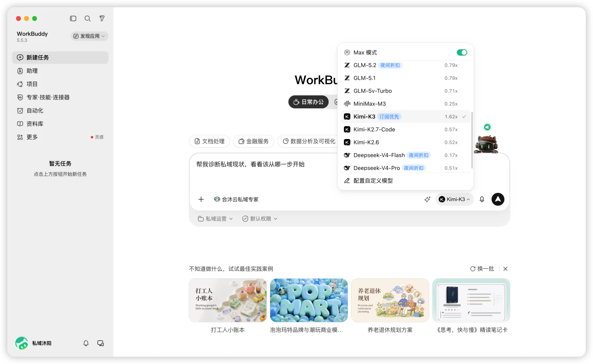Click the Max 模式 icon
593x364 pixels.
point(347,53)
